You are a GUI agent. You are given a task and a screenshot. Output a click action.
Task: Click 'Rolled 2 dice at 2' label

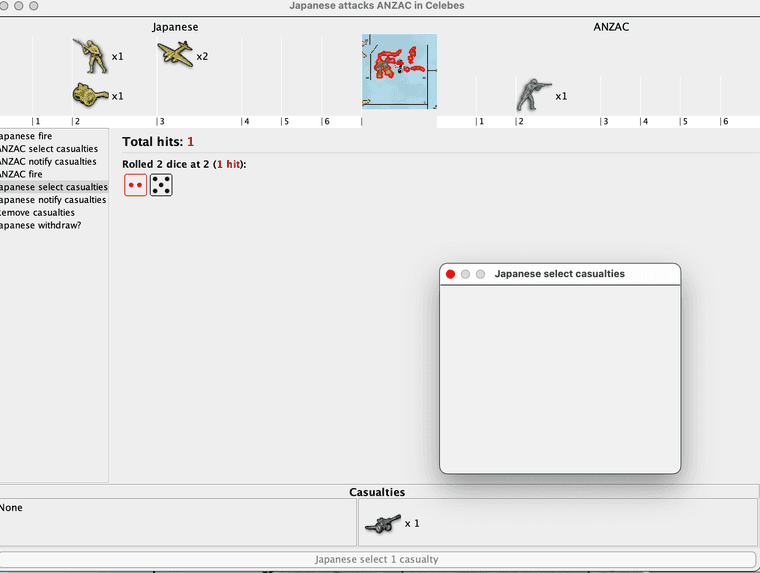pyautogui.click(x=184, y=164)
